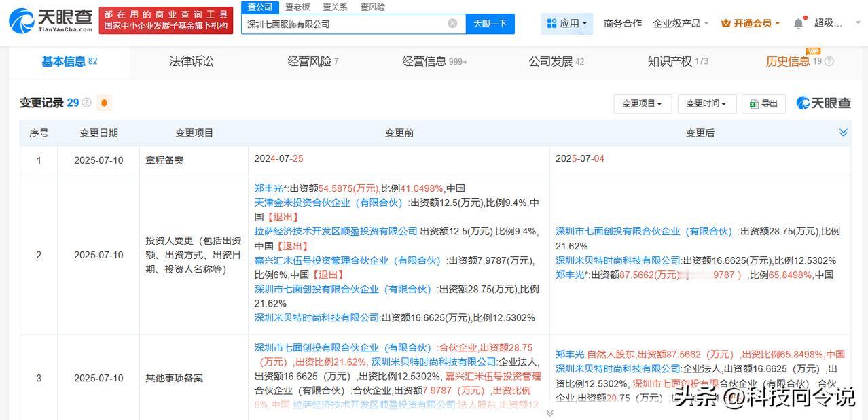This screenshot has height=420, width=868.
Task: Select the 基本信息 tab
Action: [x=69, y=62]
